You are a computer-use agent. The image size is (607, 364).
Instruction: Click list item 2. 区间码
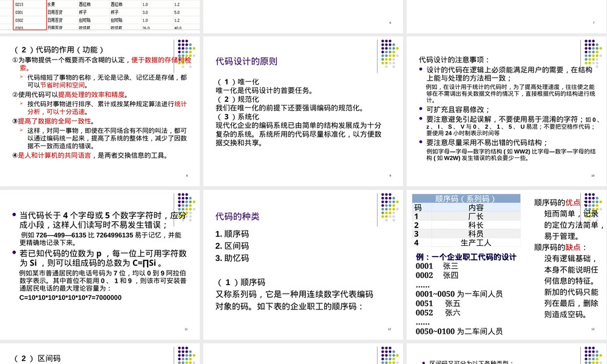232,246
